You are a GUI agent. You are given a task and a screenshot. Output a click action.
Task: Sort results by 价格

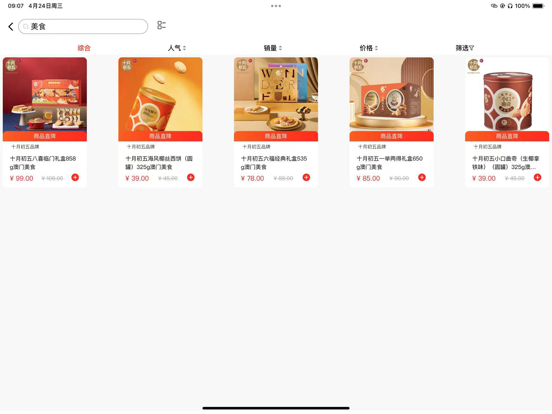tap(369, 48)
